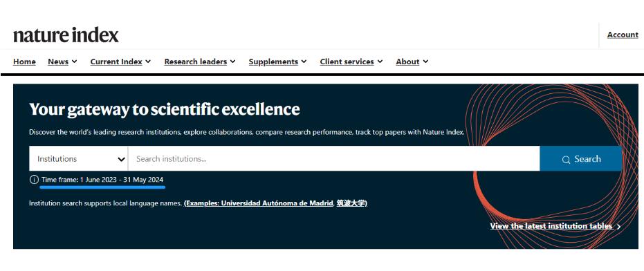Open the Research leaders menu
Viewport: 644px width, 271px height.
(200, 62)
